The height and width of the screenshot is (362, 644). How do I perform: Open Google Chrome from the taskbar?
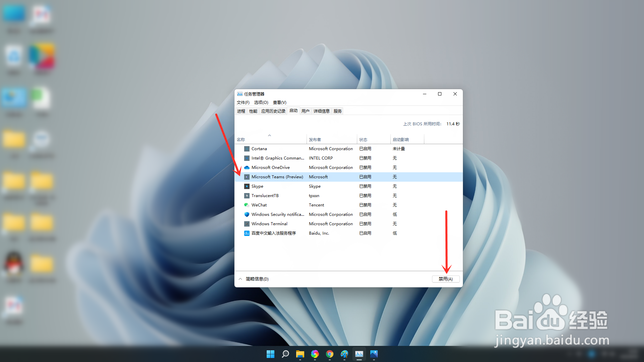click(x=329, y=354)
